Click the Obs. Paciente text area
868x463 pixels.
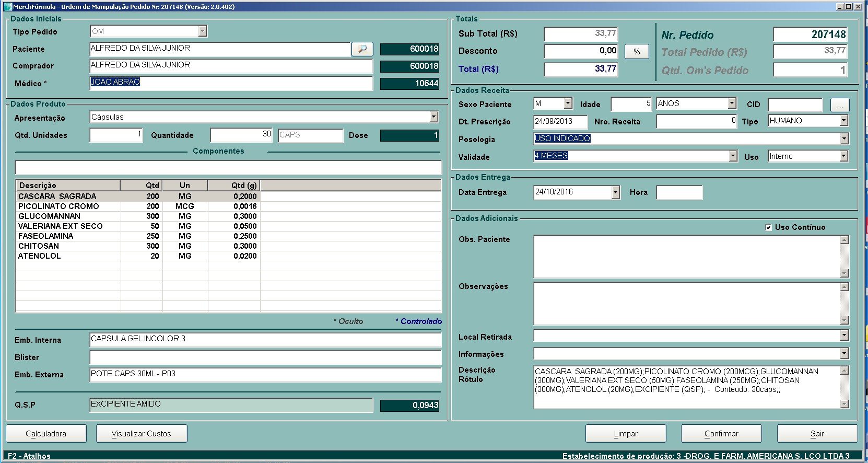coord(686,256)
